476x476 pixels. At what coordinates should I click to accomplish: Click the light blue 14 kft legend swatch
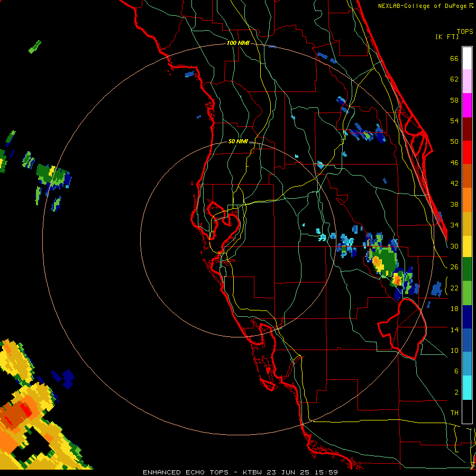tap(467, 364)
